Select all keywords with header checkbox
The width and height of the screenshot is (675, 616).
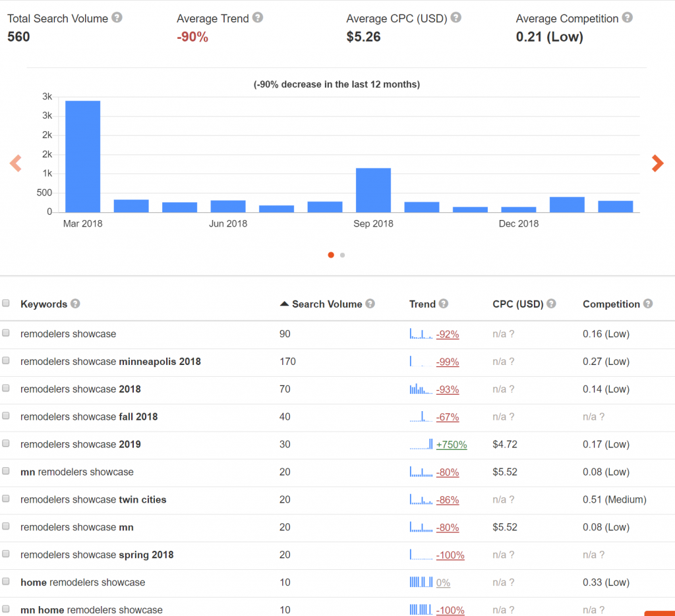point(6,303)
